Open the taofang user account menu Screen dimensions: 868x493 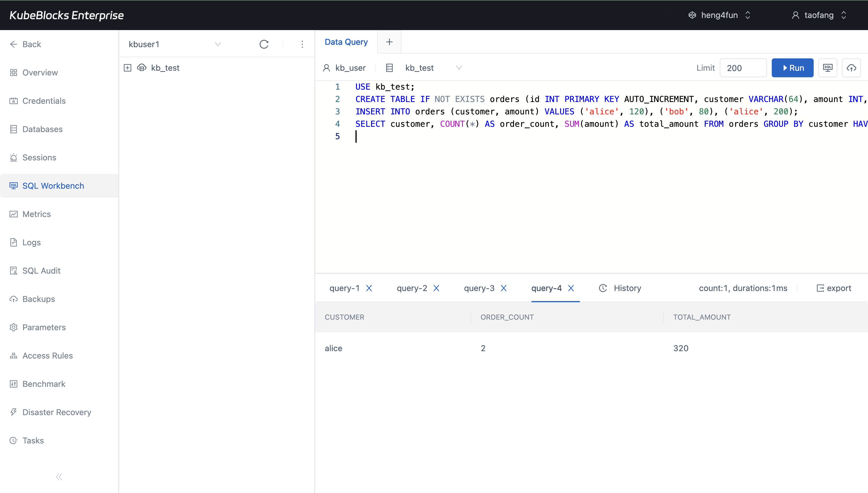click(819, 15)
